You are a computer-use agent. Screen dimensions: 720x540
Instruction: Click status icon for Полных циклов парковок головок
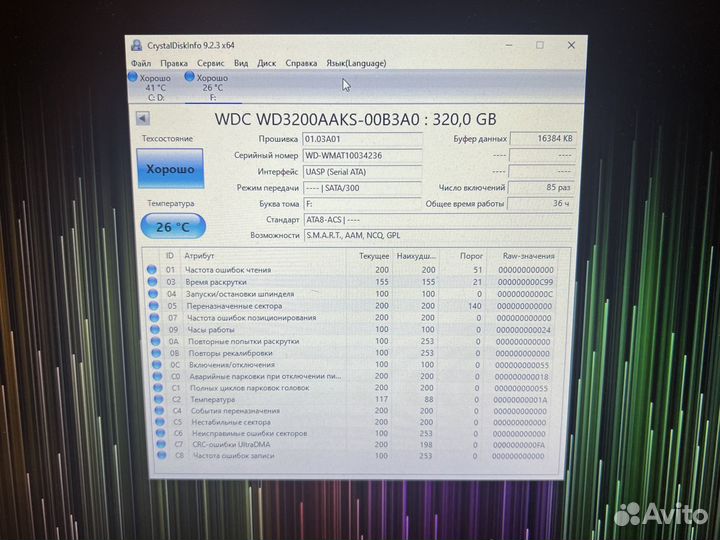click(x=158, y=388)
